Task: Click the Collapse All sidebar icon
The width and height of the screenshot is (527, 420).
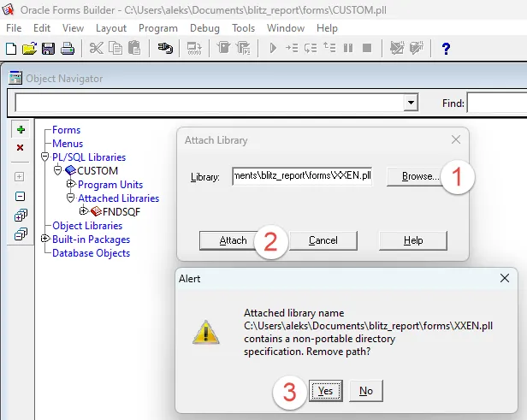Action: [21, 234]
